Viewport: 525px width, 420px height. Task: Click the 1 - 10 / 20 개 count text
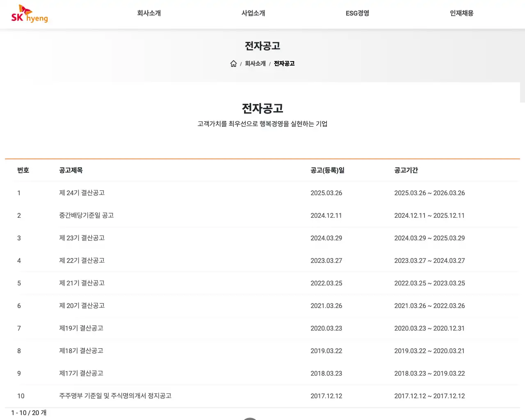[29, 413]
